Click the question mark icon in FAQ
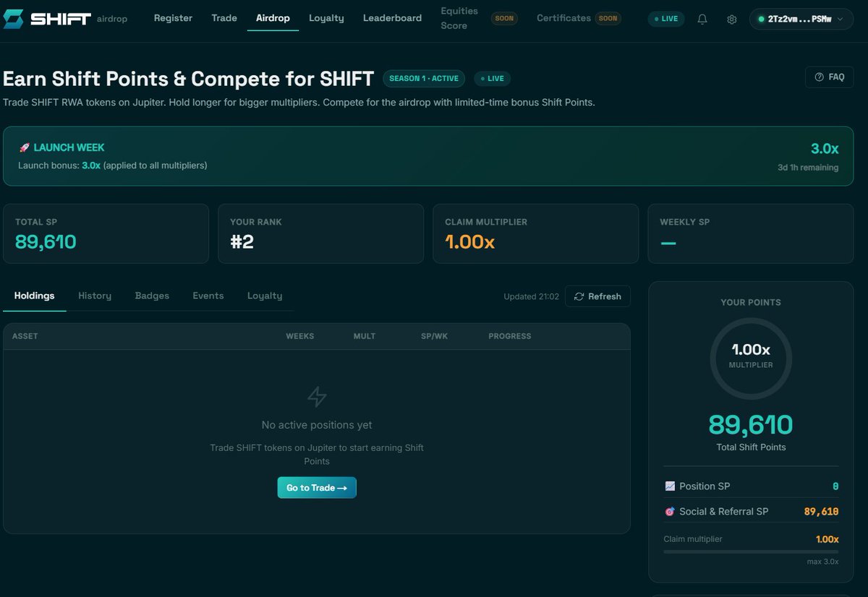This screenshot has width=868, height=597. tap(819, 77)
